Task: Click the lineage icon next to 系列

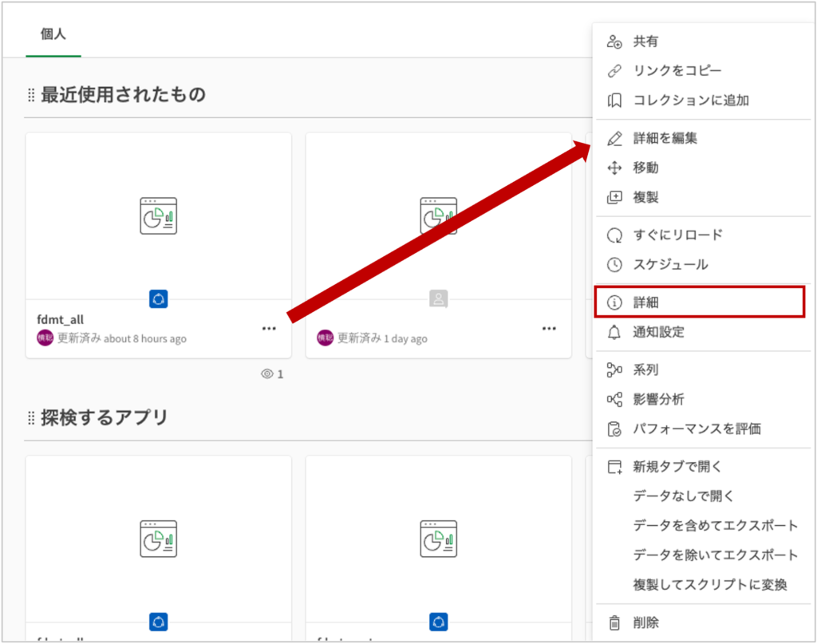Action: click(x=614, y=369)
